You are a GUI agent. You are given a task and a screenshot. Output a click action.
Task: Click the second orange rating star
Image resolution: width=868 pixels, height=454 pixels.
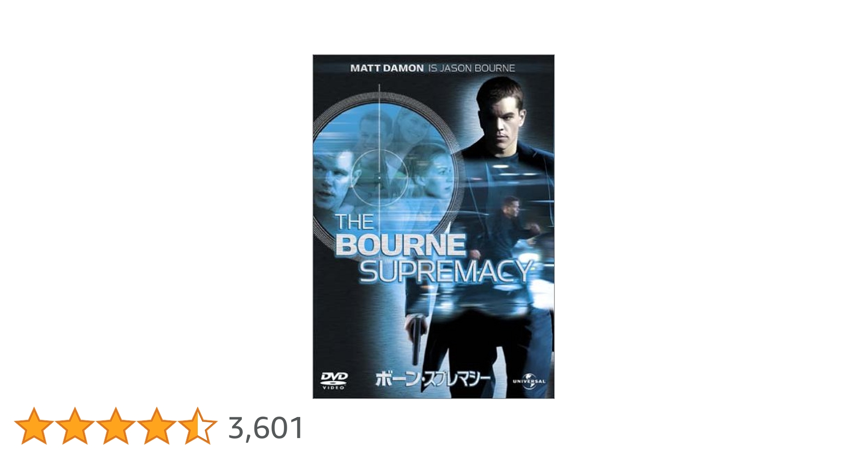pyautogui.click(x=75, y=426)
